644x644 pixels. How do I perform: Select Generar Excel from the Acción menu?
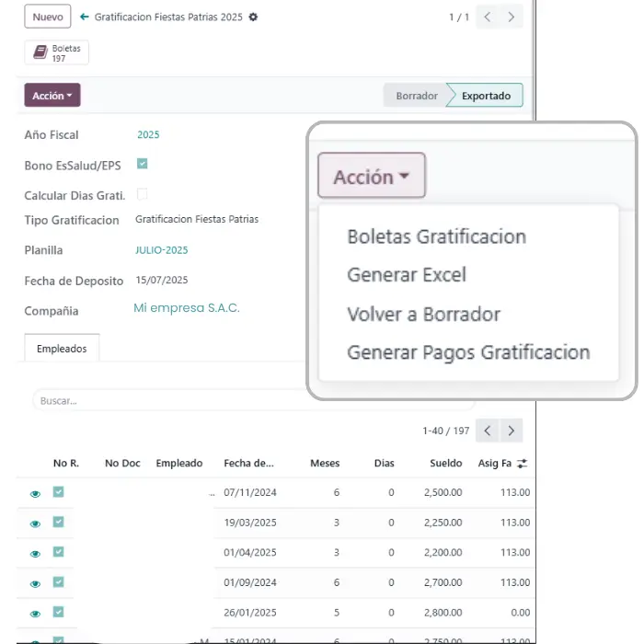click(406, 275)
